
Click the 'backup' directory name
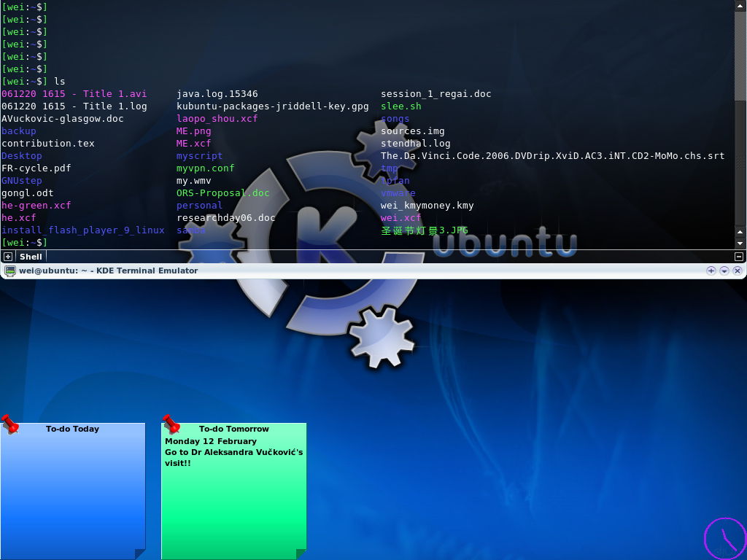18,131
